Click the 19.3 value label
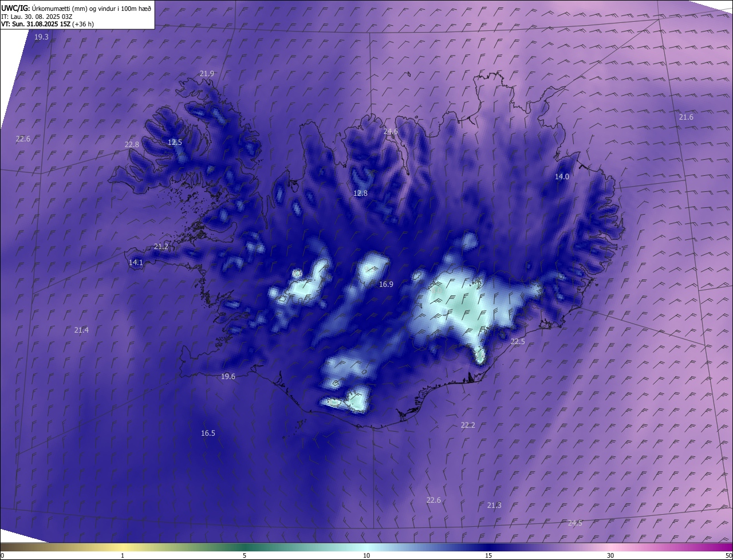 [x=41, y=37]
